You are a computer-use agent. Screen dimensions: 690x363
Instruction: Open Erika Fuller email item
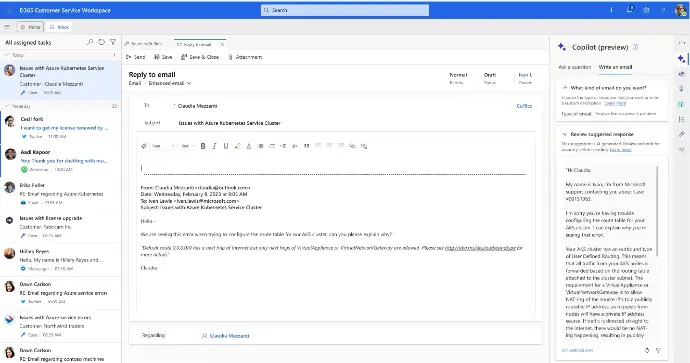pyautogui.click(x=61, y=194)
